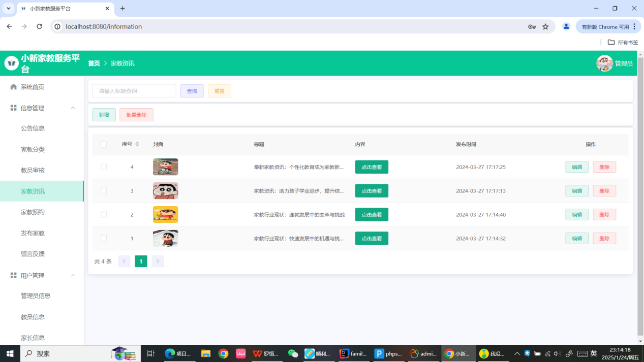Click the grid icon beside 用户管理

14,275
